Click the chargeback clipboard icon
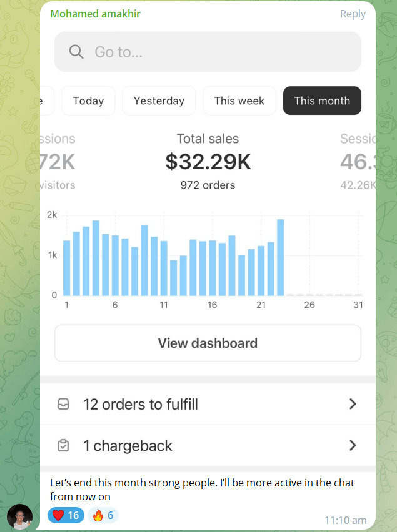The height and width of the screenshot is (532, 397). pos(63,445)
